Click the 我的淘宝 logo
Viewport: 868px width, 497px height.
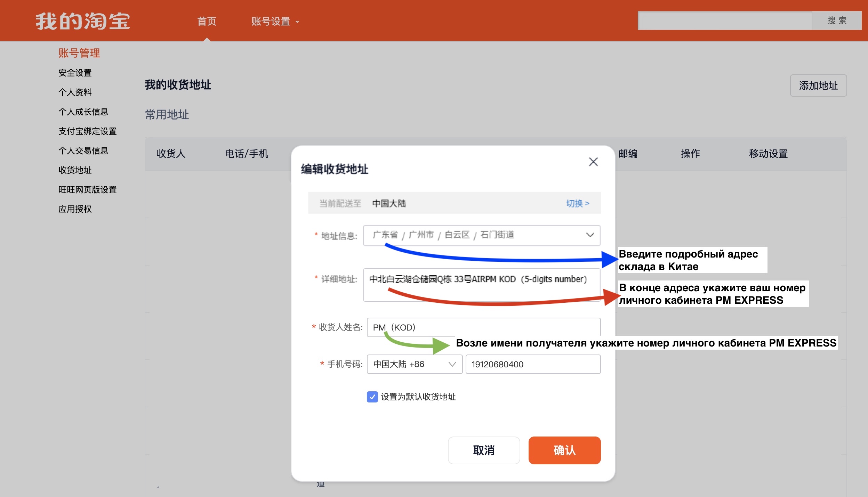click(x=83, y=21)
